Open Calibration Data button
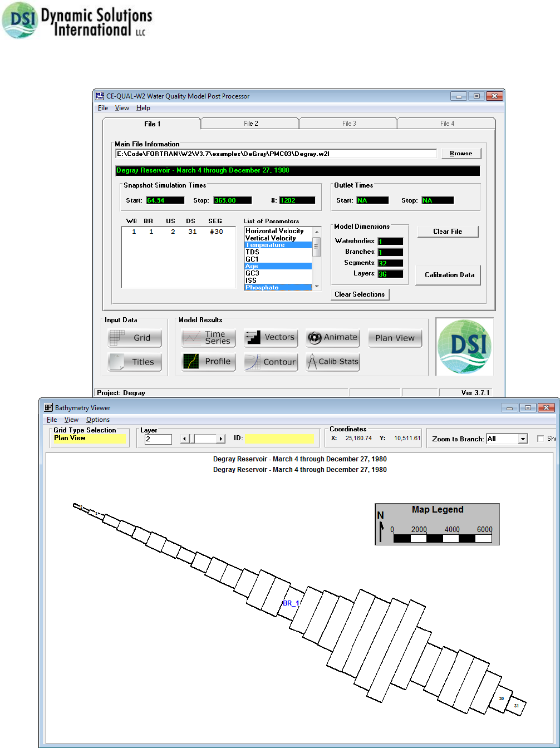 coord(449,275)
